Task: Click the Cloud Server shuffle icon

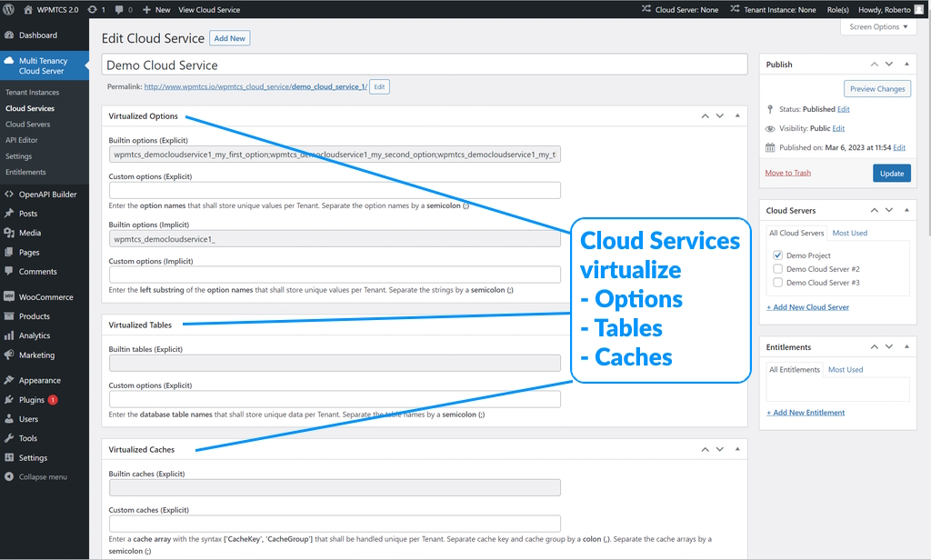Action: pos(646,9)
